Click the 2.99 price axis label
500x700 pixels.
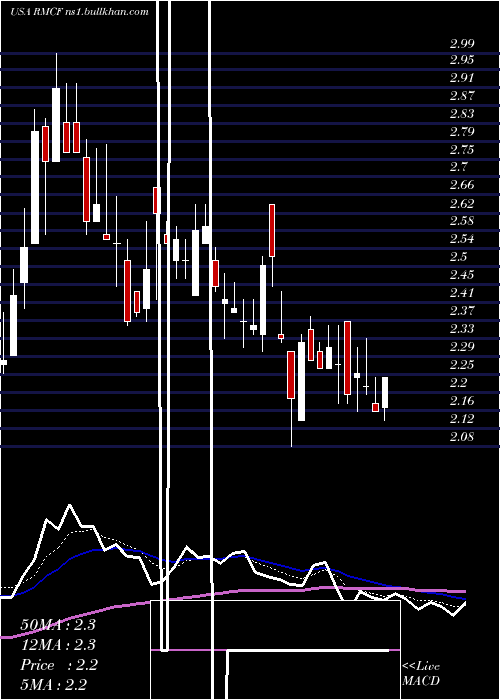coord(462,44)
